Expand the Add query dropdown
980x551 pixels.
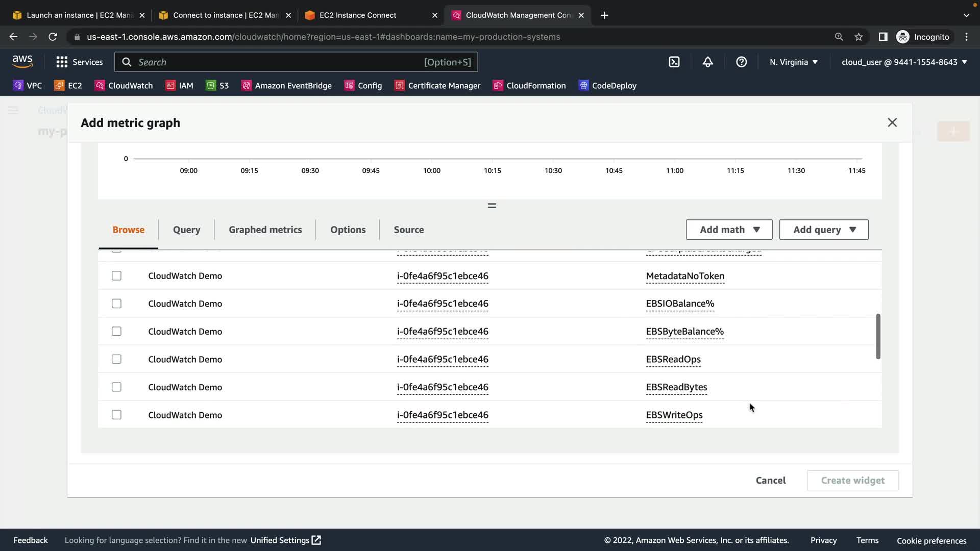pyautogui.click(x=823, y=230)
